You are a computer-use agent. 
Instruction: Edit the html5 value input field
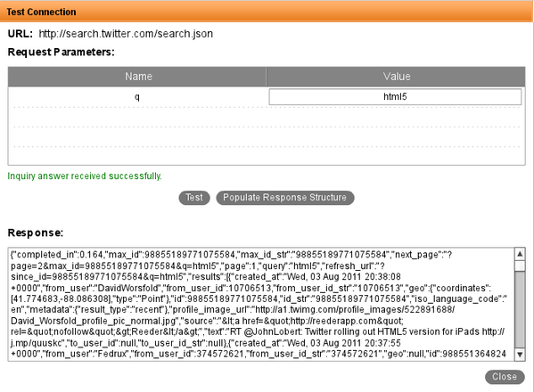click(395, 97)
